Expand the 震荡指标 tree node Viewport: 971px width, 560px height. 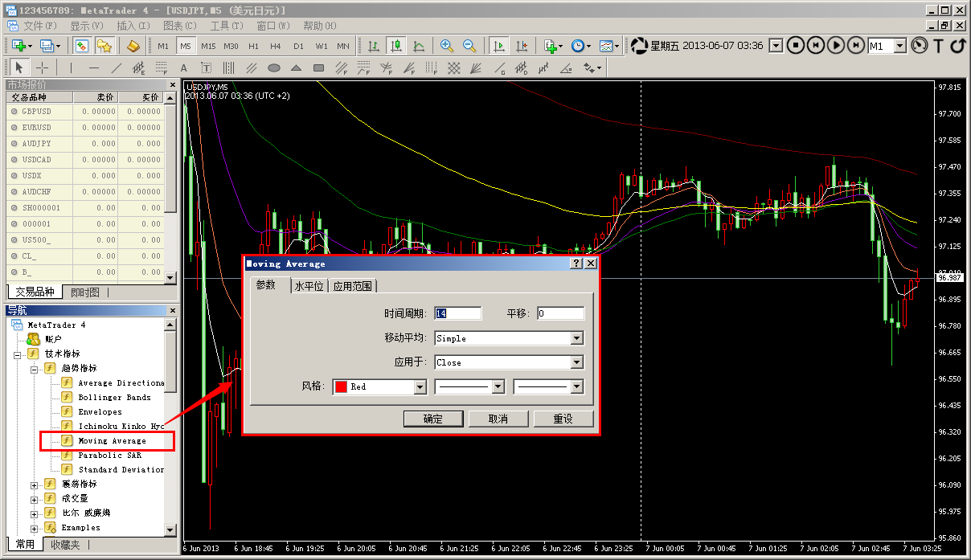[34, 484]
